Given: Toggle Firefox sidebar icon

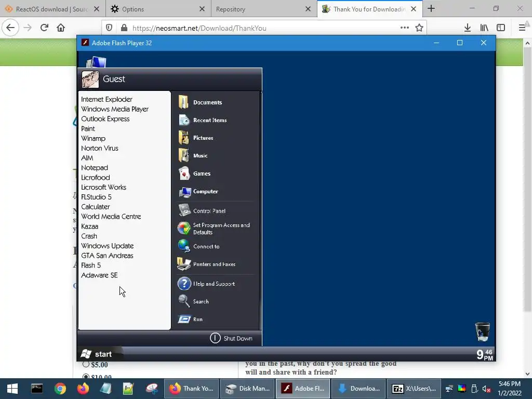Looking at the screenshot, I should pyautogui.click(x=501, y=28).
